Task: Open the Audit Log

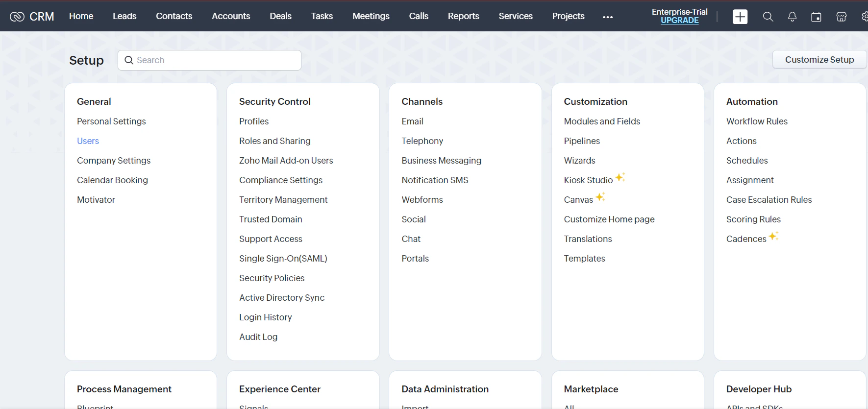Action: pyautogui.click(x=258, y=337)
